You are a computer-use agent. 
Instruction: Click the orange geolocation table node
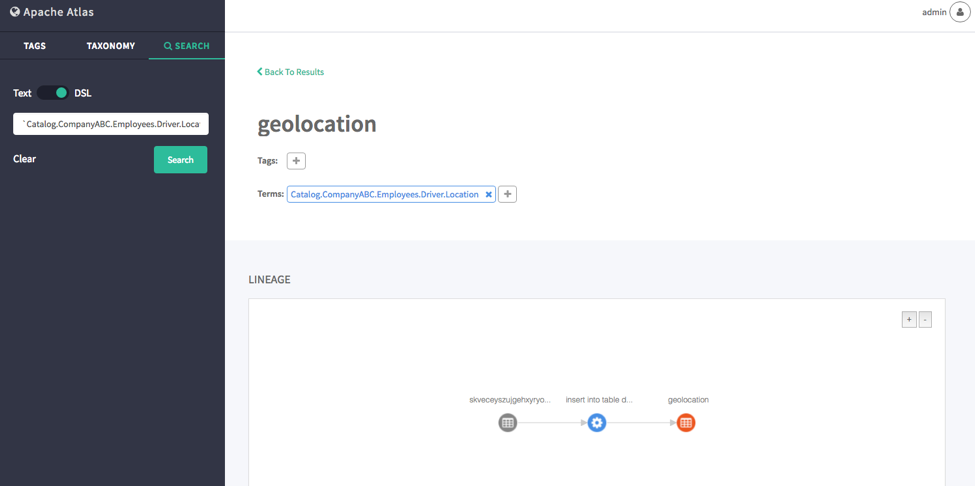tap(686, 423)
